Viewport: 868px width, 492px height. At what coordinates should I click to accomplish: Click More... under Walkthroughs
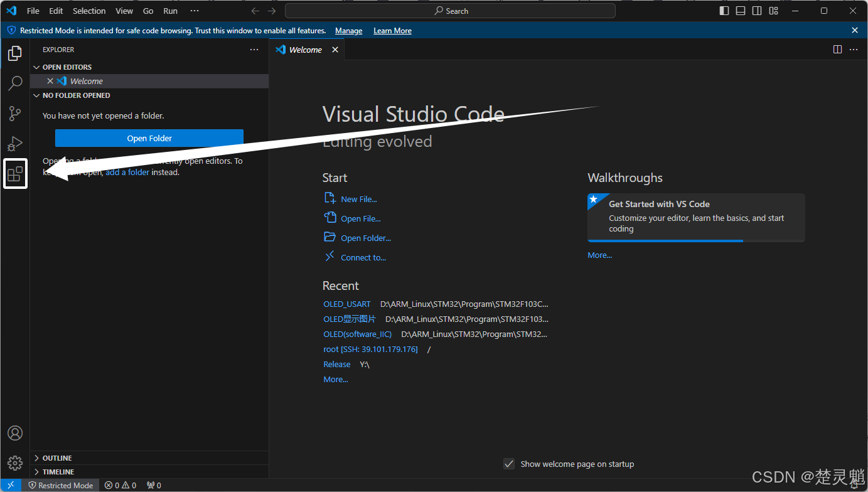coord(599,255)
